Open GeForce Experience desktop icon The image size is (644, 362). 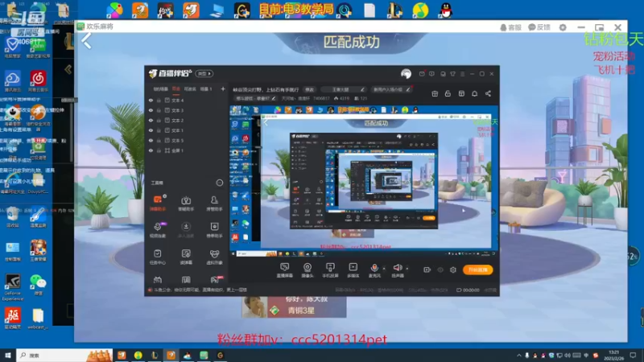12,287
